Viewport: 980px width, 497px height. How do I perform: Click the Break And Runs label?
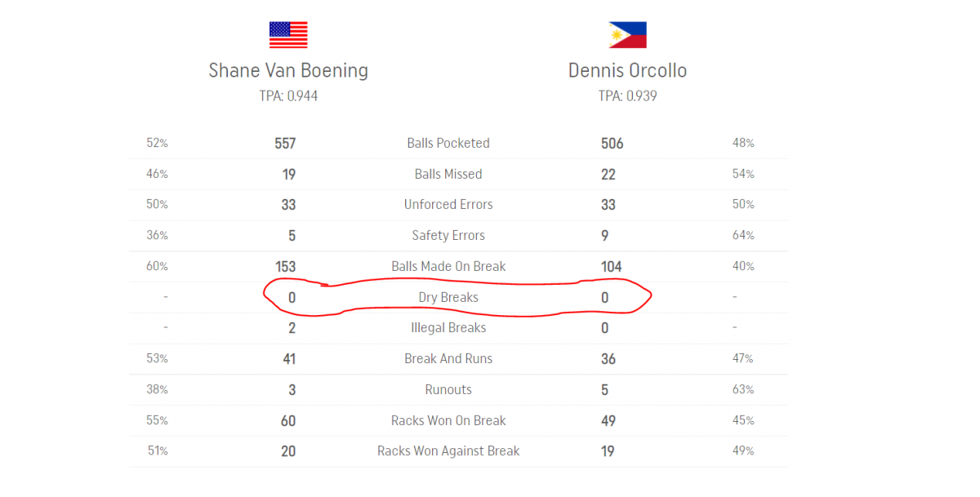(x=448, y=359)
